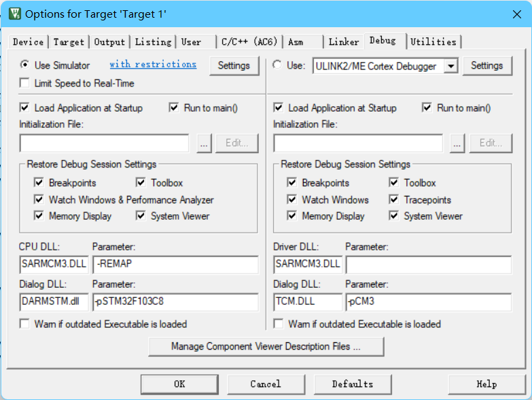Close the Options for Target dialog
The width and height of the screenshot is (532, 400).
(517, 14)
